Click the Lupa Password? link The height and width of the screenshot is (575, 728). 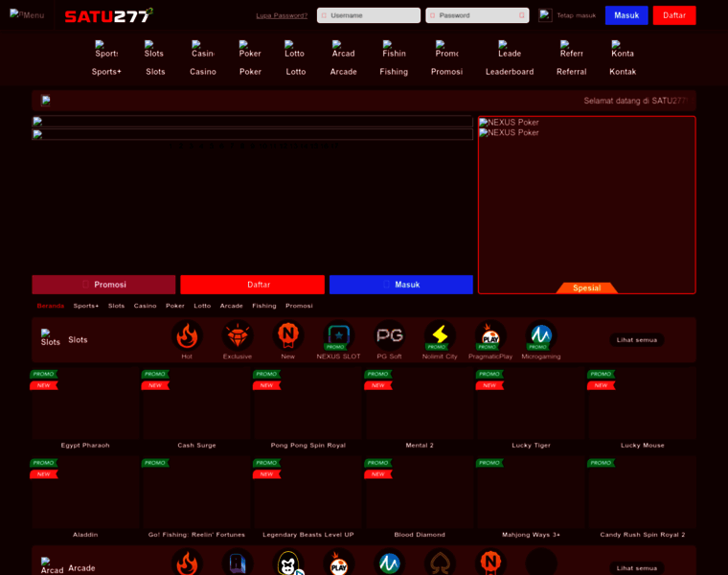282,15
